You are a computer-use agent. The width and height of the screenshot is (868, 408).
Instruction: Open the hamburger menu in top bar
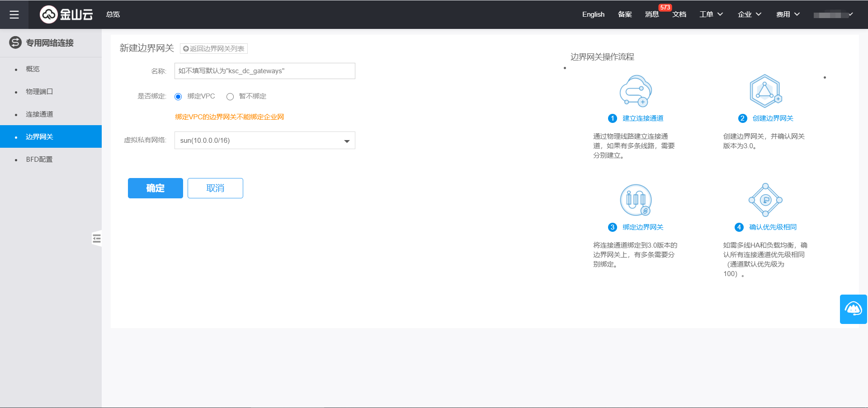coord(14,14)
